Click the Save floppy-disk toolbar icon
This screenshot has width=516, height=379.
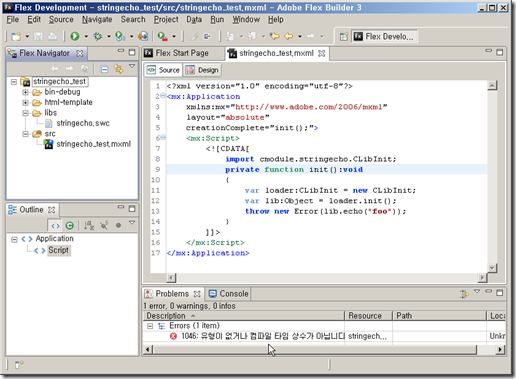38,36
